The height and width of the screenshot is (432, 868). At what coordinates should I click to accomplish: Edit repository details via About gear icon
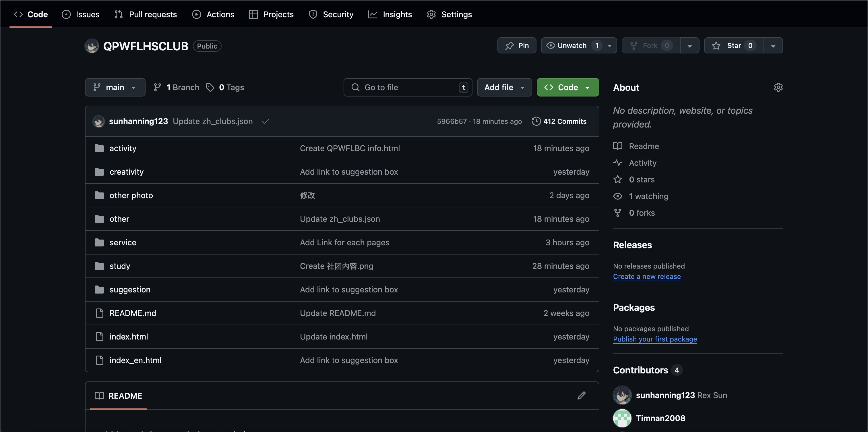778,87
